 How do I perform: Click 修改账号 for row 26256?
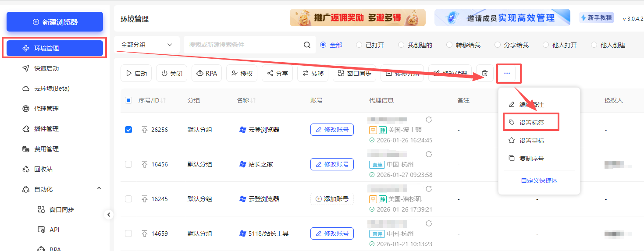coord(332,130)
